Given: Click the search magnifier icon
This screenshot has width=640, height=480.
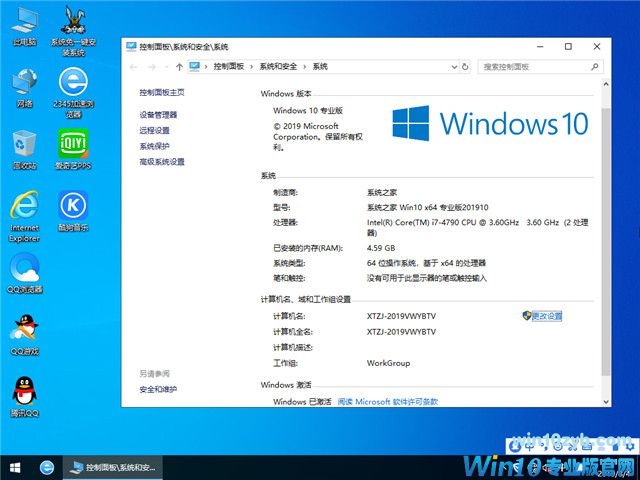Looking at the screenshot, I should 595,67.
